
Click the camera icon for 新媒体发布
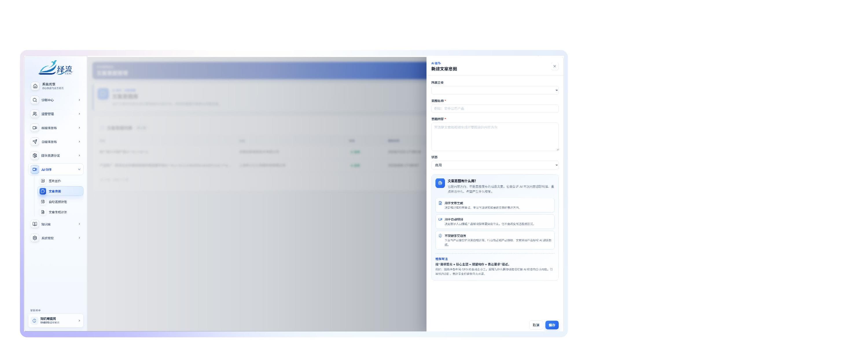click(x=35, y=128)
